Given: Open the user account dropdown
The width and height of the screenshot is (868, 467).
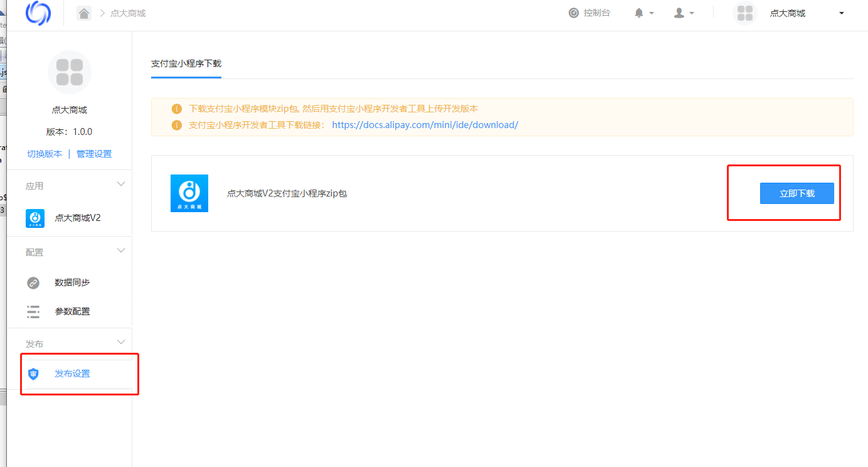Looking at the screenshot, I should [x=684, y=13].
